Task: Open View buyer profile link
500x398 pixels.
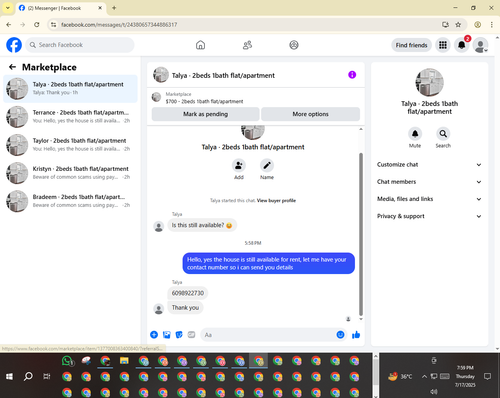Action: tap(276, 200)
